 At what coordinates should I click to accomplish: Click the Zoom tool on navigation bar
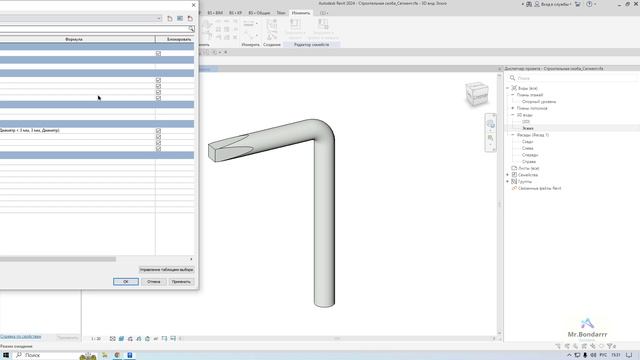[491, 138]
